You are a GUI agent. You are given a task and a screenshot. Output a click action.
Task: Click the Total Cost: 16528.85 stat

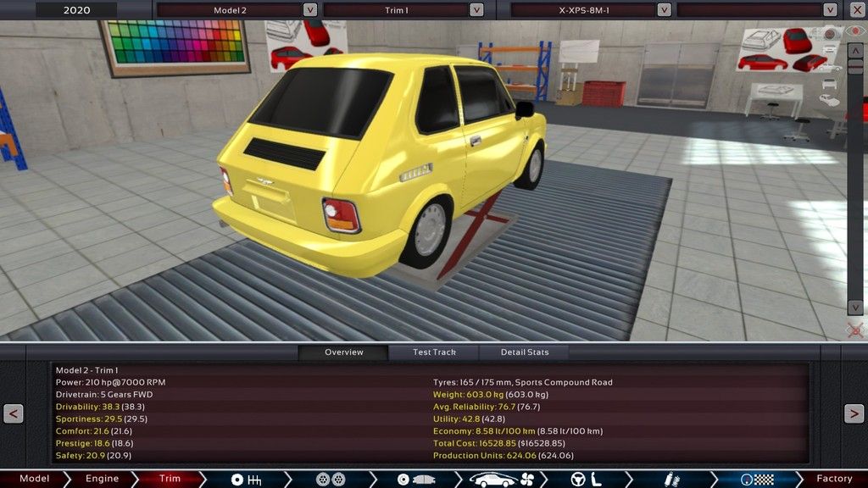(498, 443)
